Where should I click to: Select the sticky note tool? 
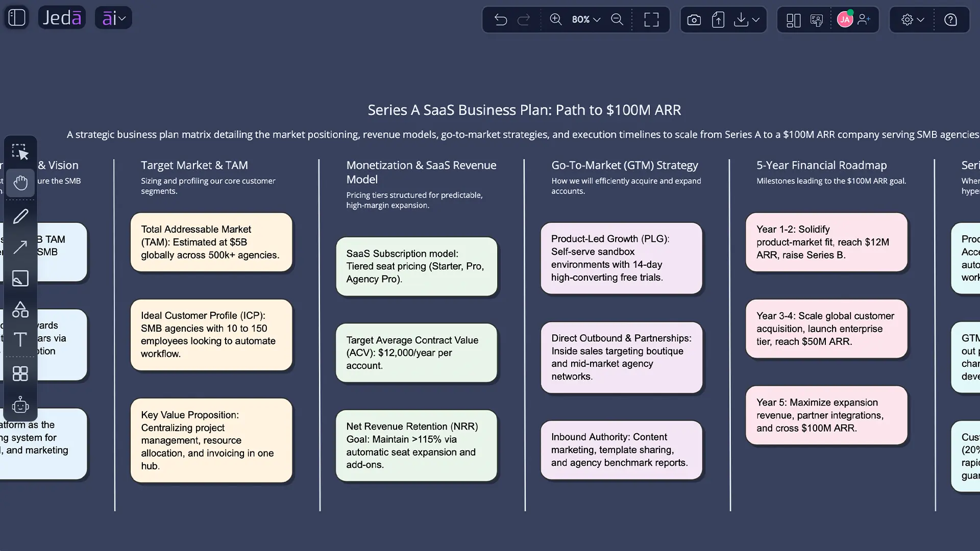[x=20, y=278]
